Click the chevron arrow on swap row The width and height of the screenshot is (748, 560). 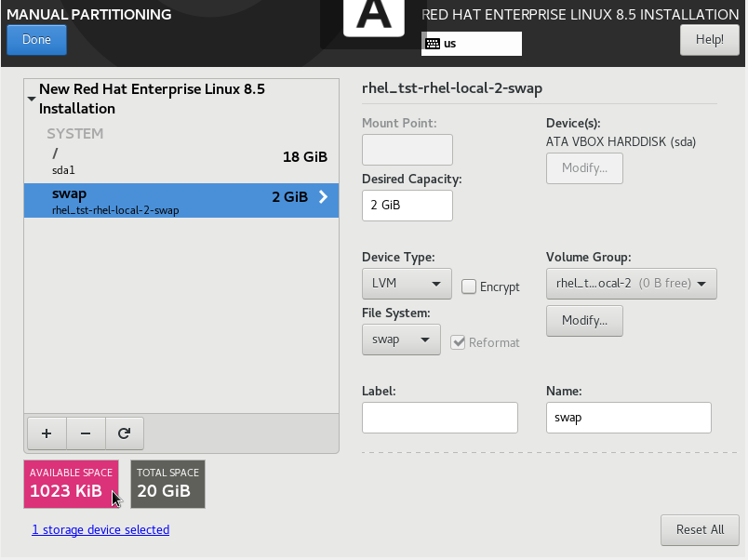324,197
